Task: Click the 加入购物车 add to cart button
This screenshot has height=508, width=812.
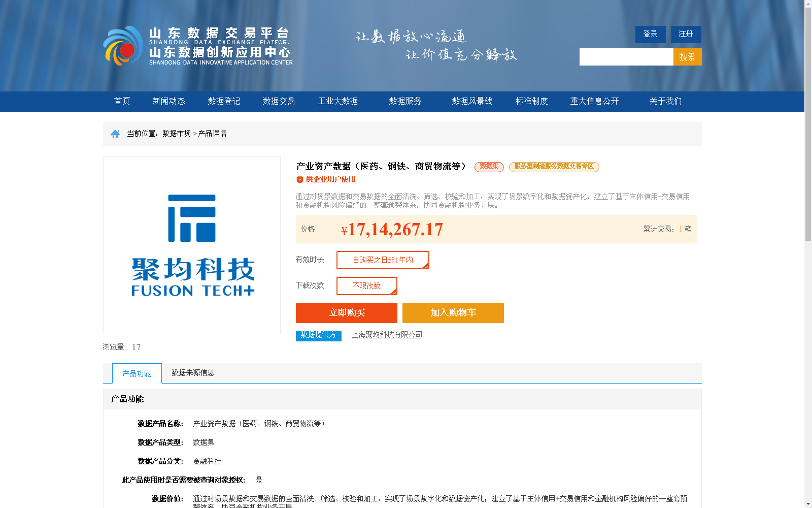Action: tap(453, 313)
